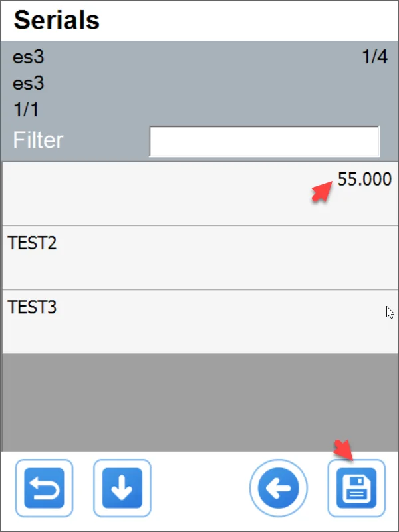
Task: Click the 55.000 quantity value
Action: [x=364, y=179]
